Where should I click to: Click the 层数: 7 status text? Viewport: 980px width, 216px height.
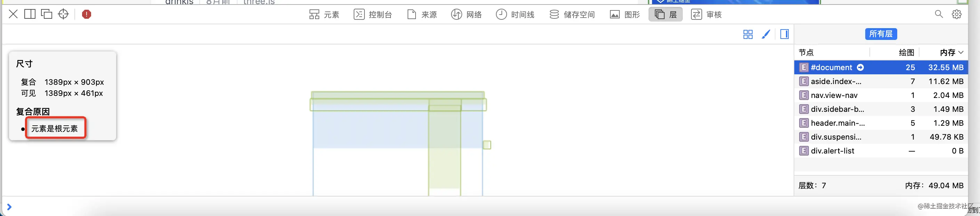click(812, 185)
